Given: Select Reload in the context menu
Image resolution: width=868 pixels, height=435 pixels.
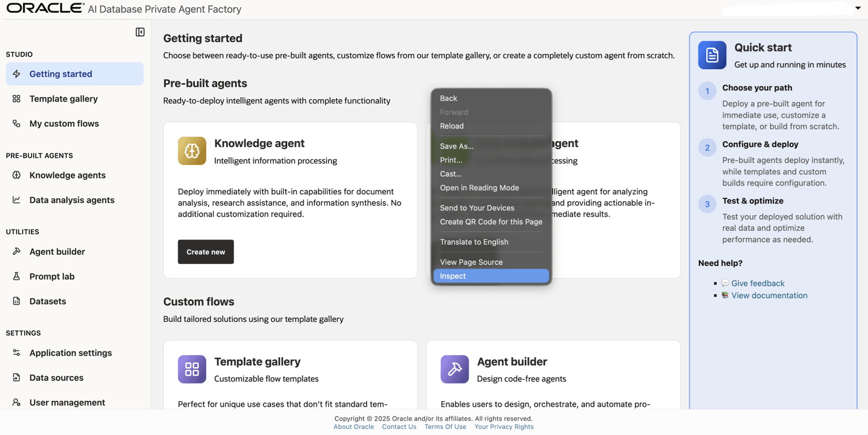Looking at the screenshot, I should pos(452,126).
